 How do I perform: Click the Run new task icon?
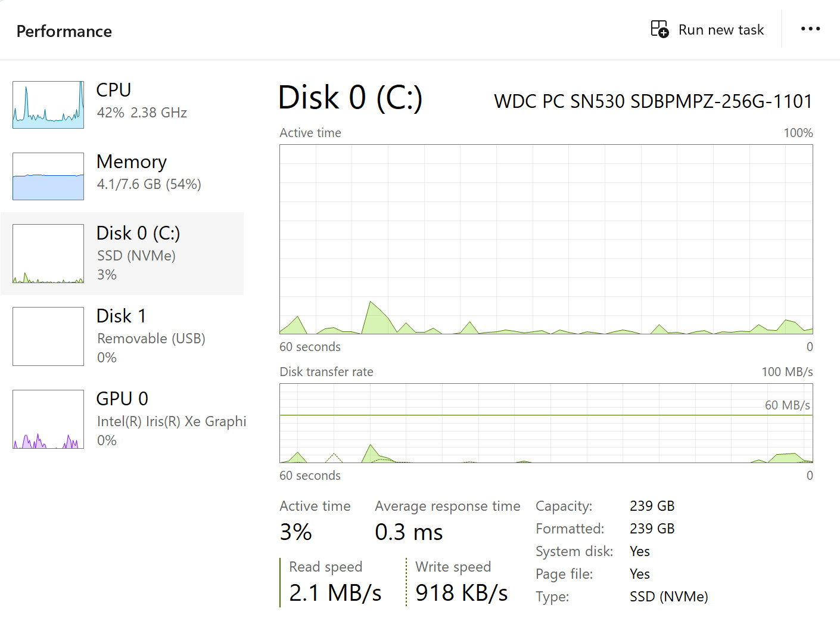[659, 29]
